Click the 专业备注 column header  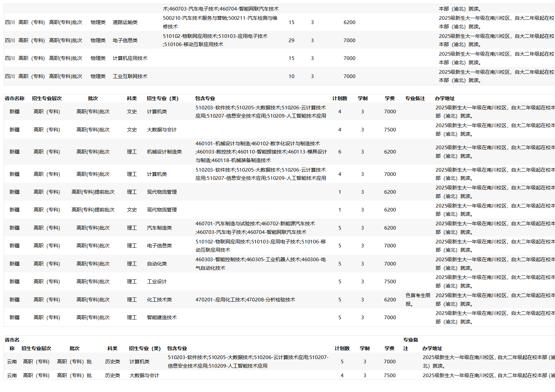415,98
